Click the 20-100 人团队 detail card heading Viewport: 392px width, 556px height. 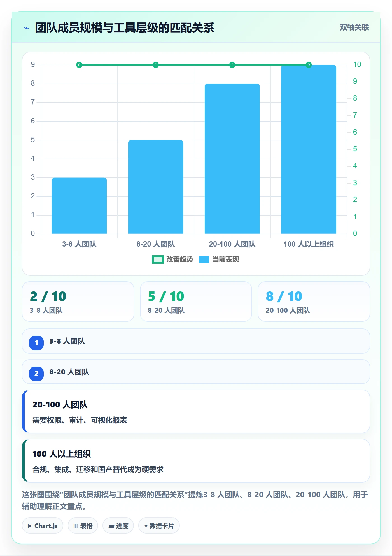coord(60,405)
